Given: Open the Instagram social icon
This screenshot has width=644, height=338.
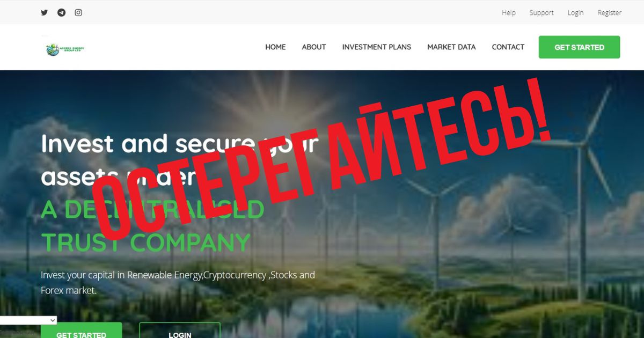Looking at the screenshot, I should (78, 12).
